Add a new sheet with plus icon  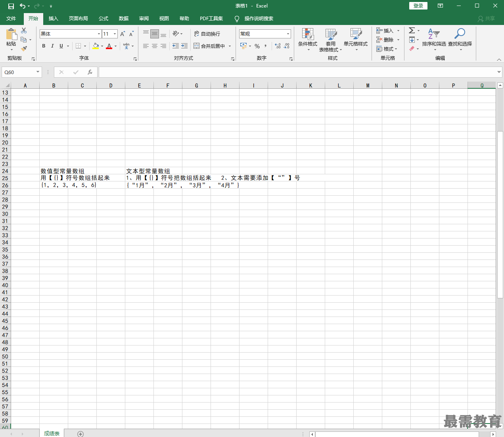click(x=80, y=434)
